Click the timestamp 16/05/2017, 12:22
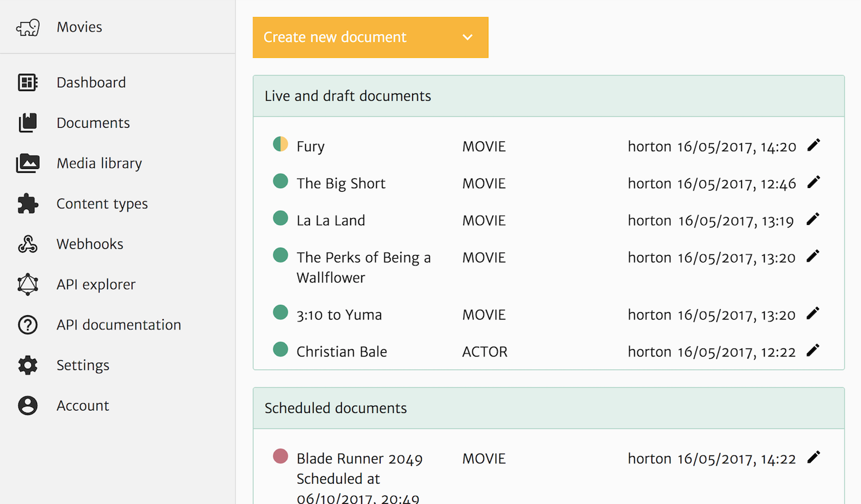861x504 pixels. 737,352
